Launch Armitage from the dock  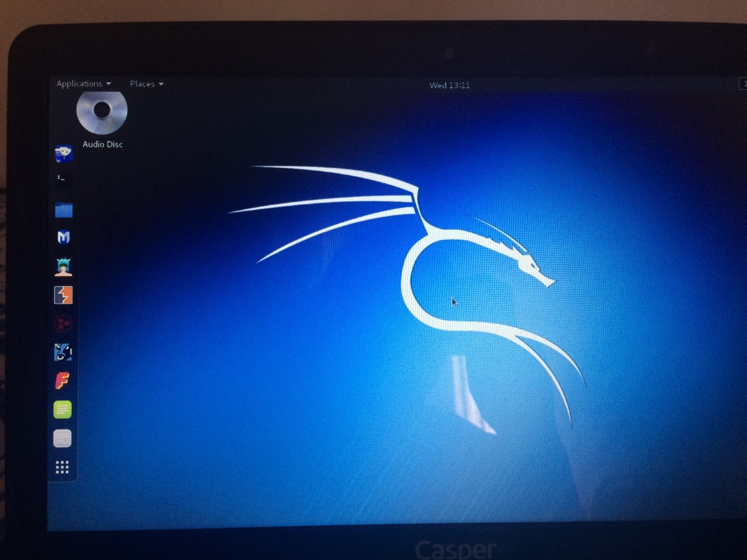point(63,267)
